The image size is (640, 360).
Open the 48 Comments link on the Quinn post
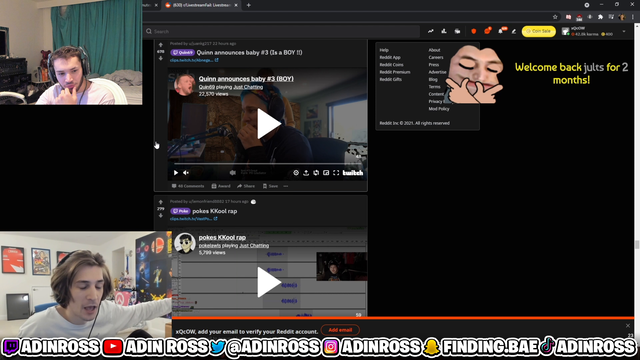(x=188, y=186)
